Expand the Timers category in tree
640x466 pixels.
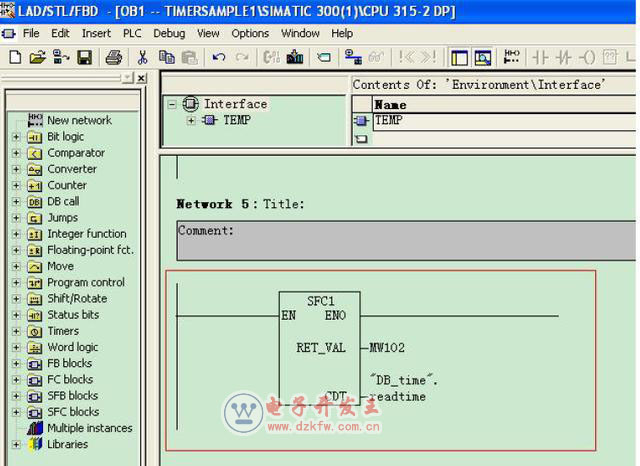[x=16, y=331]
